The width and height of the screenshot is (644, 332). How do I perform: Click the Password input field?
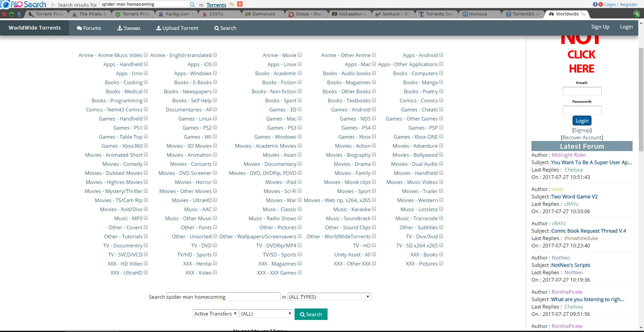tap(582, 110)
